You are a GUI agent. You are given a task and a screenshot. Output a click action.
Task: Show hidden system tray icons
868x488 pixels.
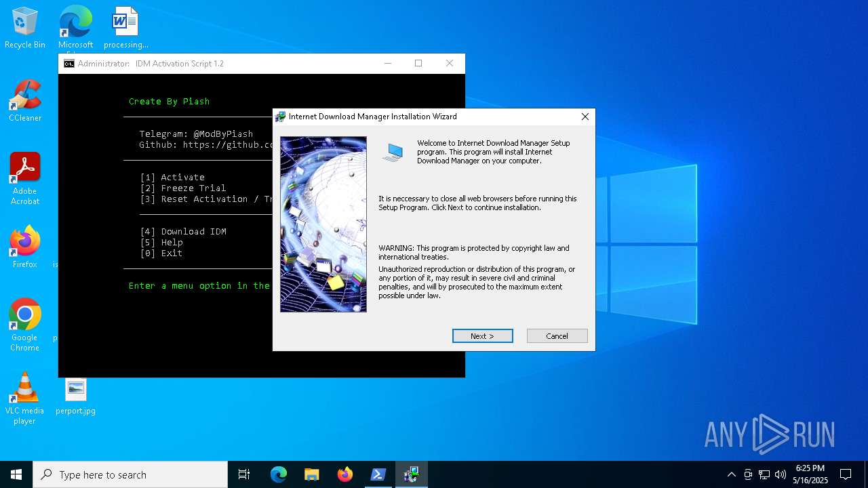click(731, 474)
